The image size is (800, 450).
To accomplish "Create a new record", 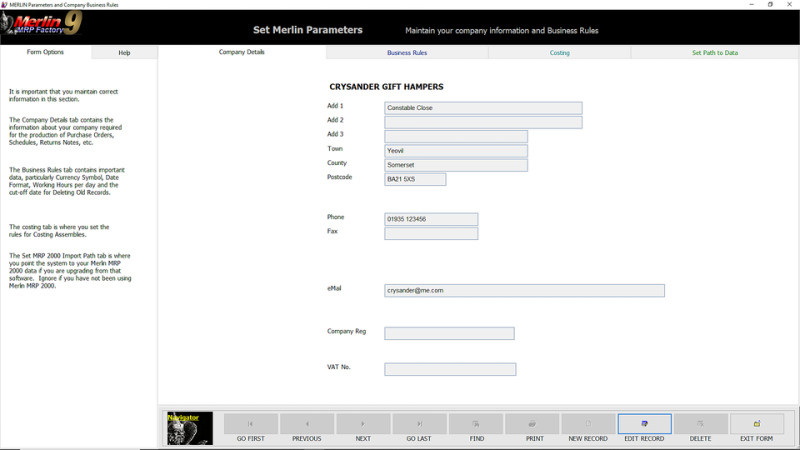I will tap(588, 424).
